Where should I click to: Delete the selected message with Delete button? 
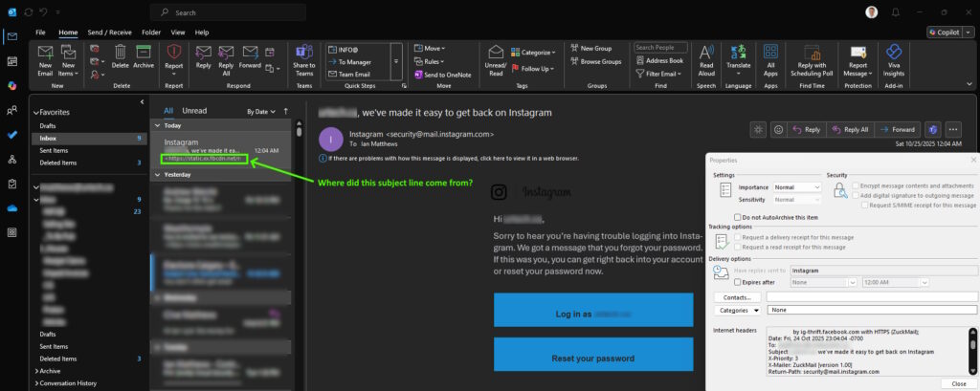[x=120, y=56]
